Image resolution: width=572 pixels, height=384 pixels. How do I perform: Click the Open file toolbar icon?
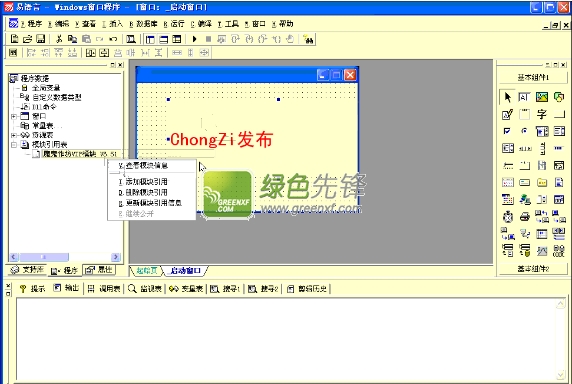click(x=27, y=39)
